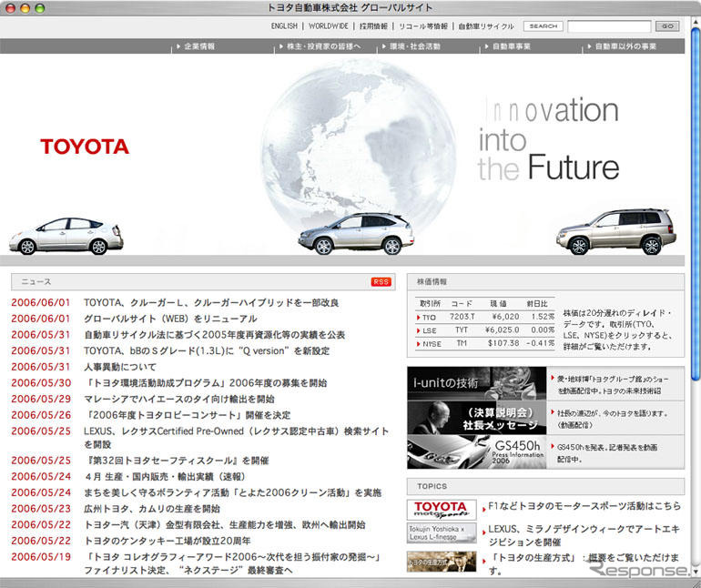
Task: Open 「トヨタの生産方式」 topic text link
Action: [584, 563]
